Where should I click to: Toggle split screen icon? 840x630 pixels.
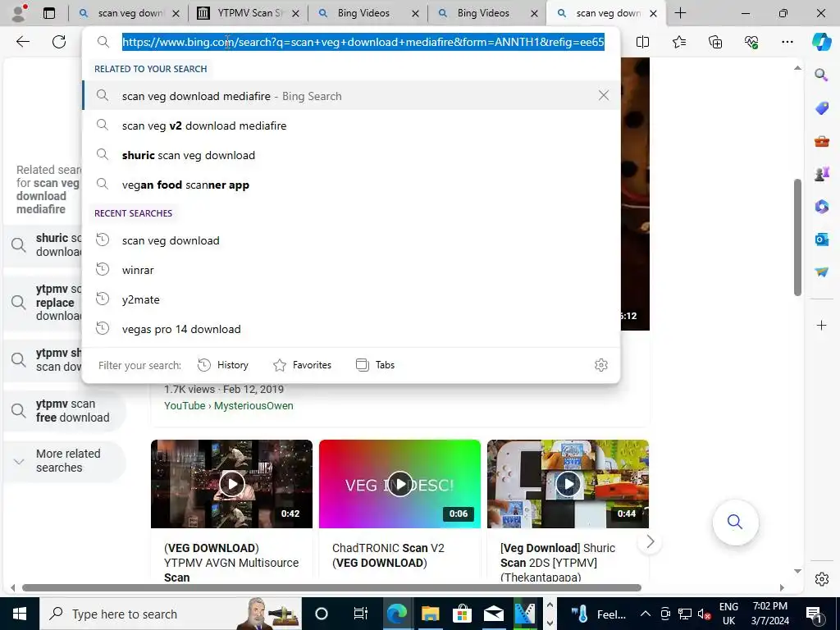coord(642,42)
